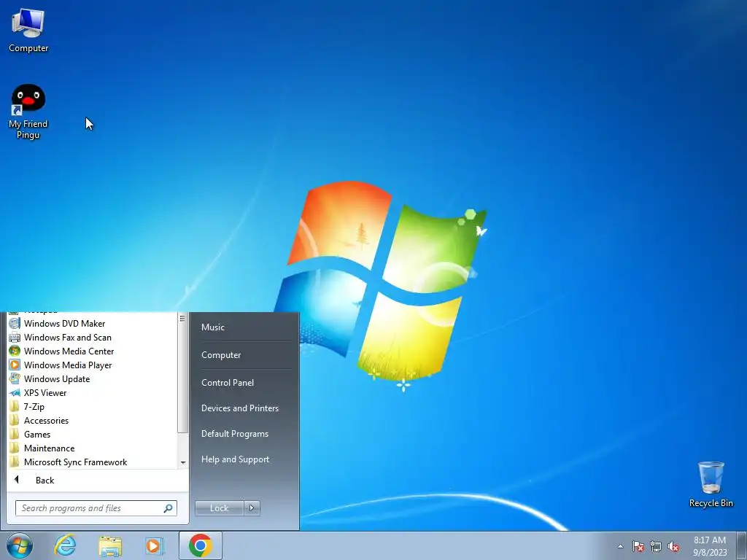Click the Windows Media Center icon
Image resolution: width=747 pixels, height=560 pixels.
click(x=15, y=351)
